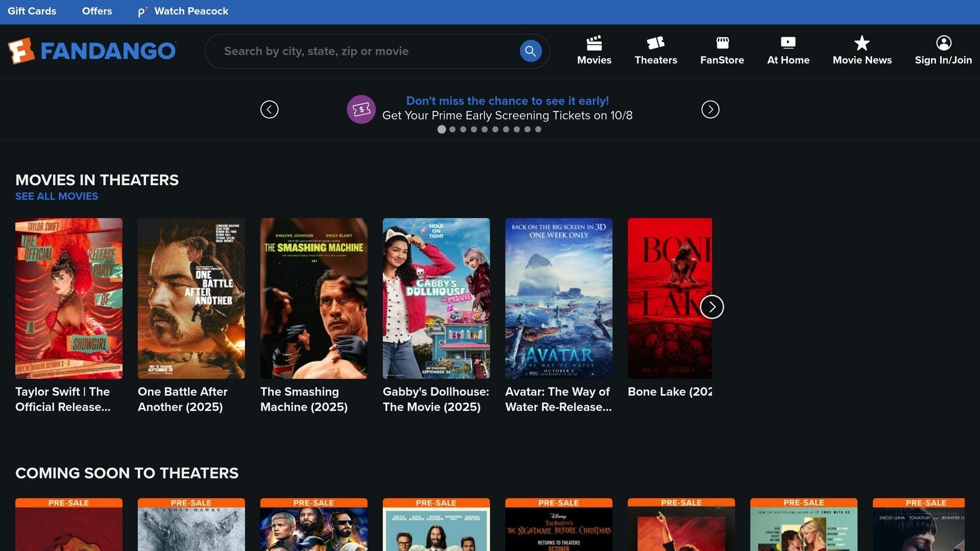This screenshot has width=980, height=551.
Task: Advance to the next promo banner arrow
Action: point(710,110)
